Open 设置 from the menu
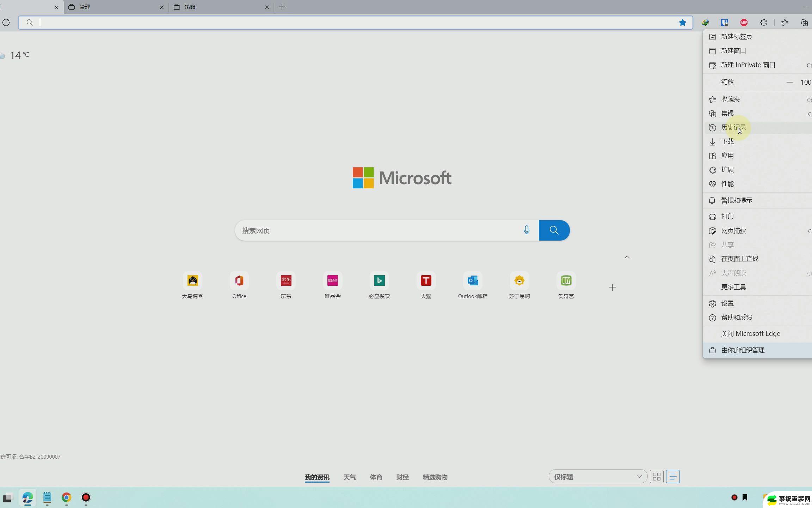The height and width of the screenshot is (508, 812). [x=758, y=303]
